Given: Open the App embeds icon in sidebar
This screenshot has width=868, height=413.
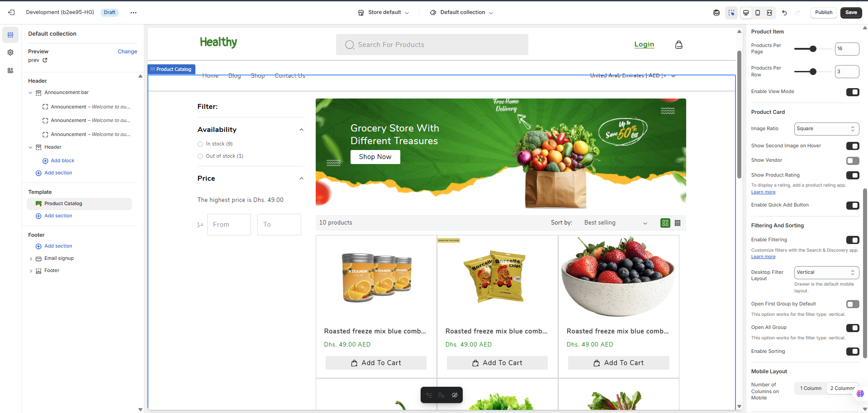Looking at the screenshot, I should click(10, 70).
